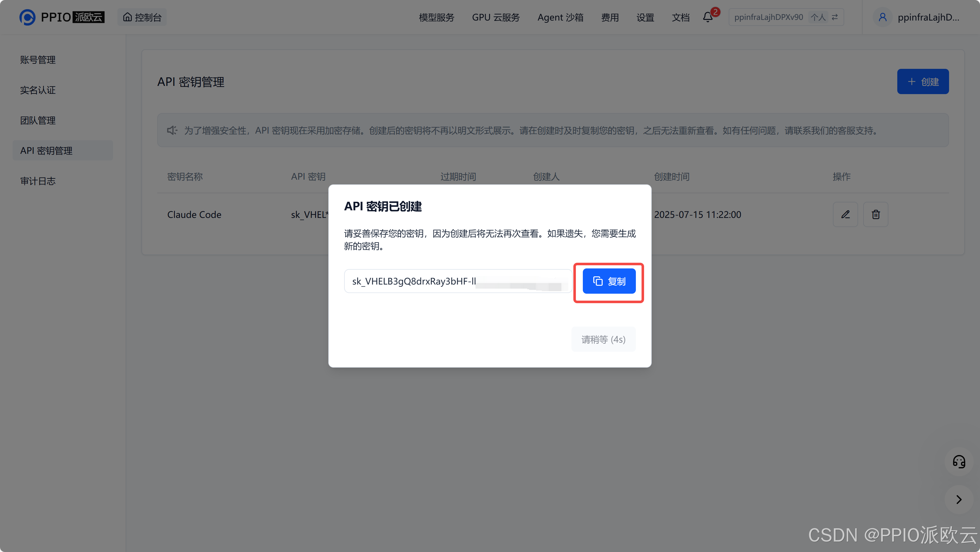Open the ppinfraLajhDPXv90 team selector
The height and width of the screenshot is (552, 980).
[768, 17]
